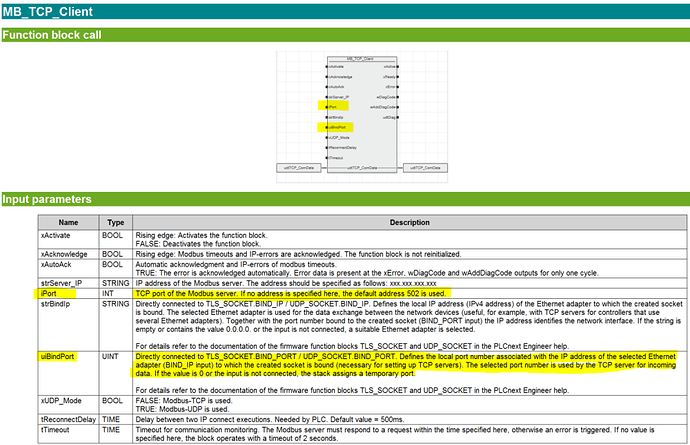
Task: Click the MB_TCP_Client page title bar
Action: tap(345, 11)
